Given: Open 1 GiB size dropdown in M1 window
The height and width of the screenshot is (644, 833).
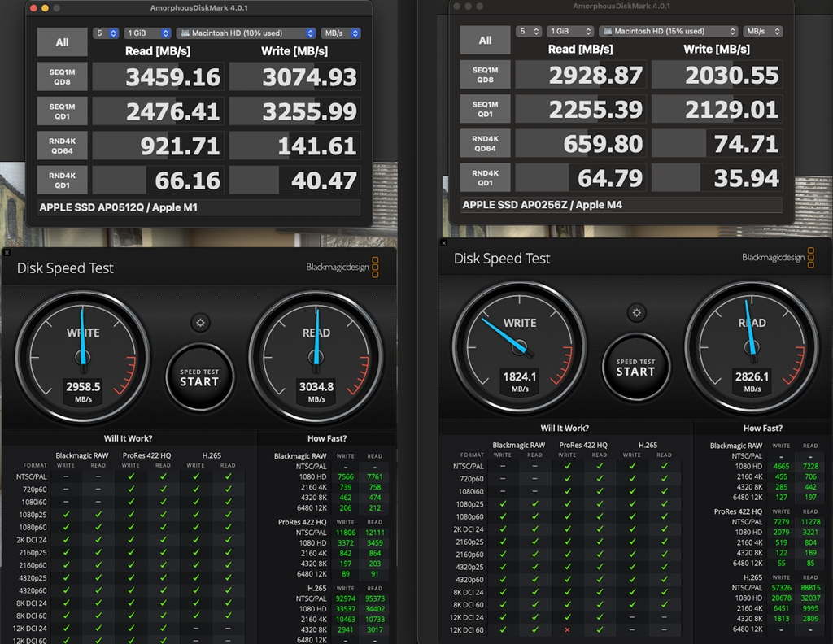Looking at the screenshot, I should [x=148, y=33].
